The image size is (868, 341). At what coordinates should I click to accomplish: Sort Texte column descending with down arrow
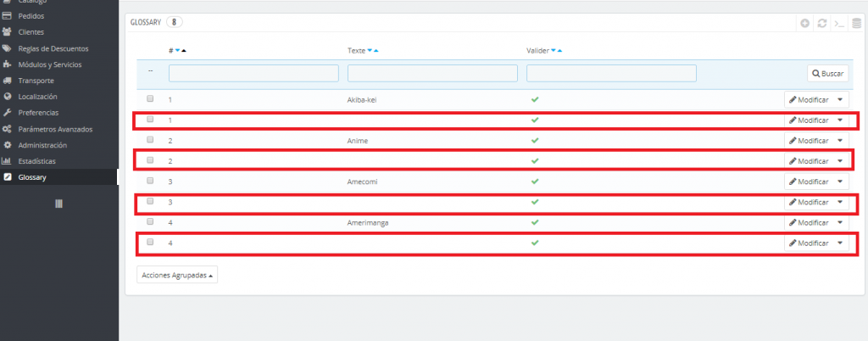click(x=370, y=51)
